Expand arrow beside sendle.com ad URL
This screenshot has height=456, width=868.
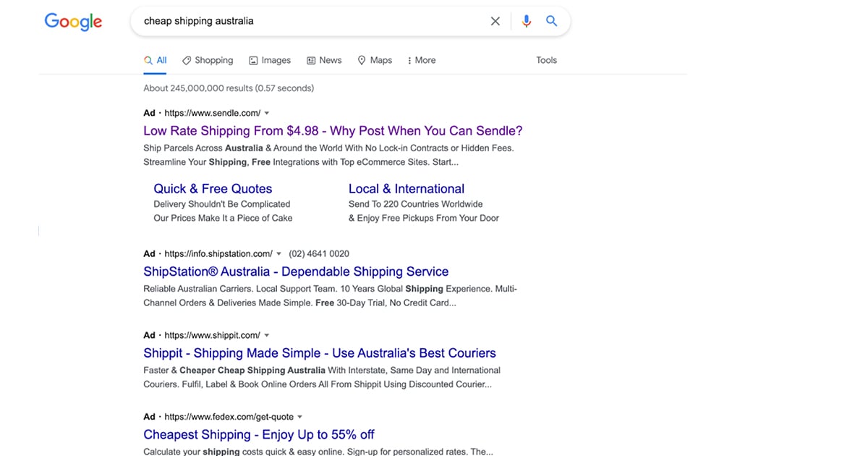[x=267, y=114]
